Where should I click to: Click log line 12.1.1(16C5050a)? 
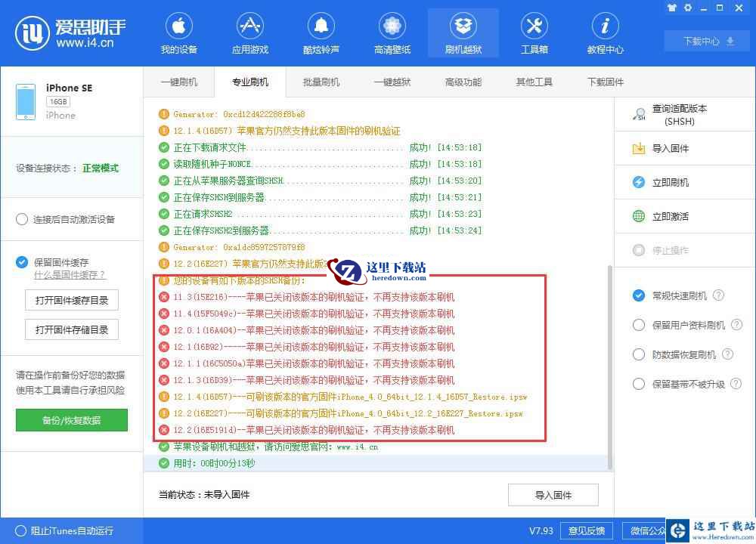pos(314,363)
